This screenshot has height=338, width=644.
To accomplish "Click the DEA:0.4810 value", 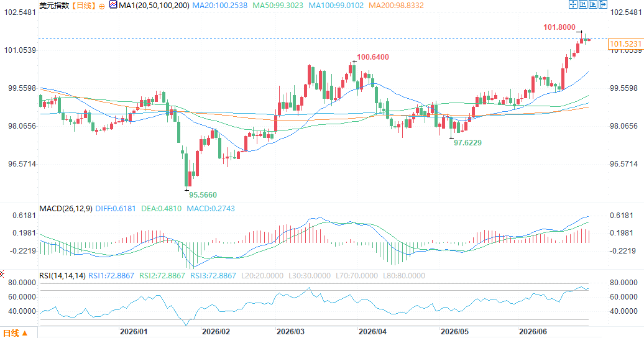I will pyautogui.click(x=161, y=208).
